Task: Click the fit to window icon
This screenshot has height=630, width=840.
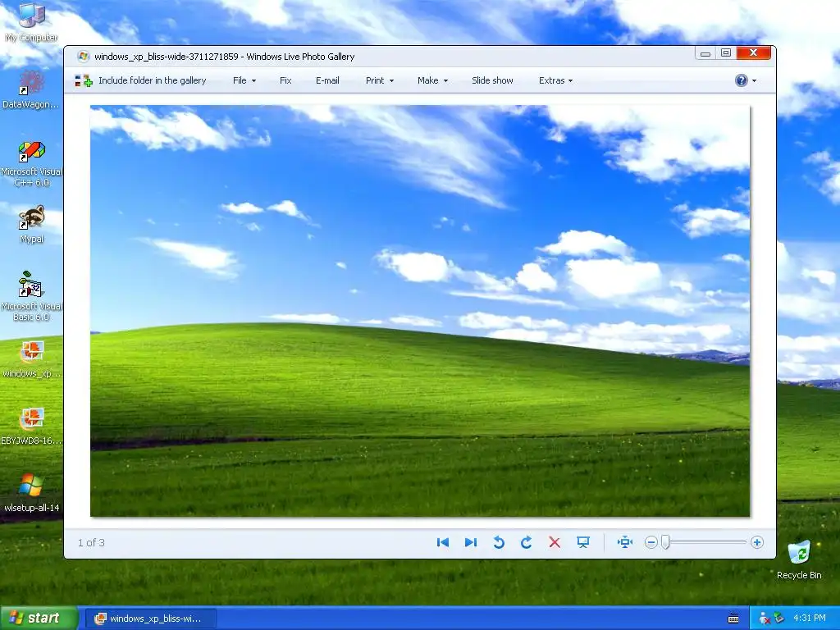Action: click(x=624, y=543)
